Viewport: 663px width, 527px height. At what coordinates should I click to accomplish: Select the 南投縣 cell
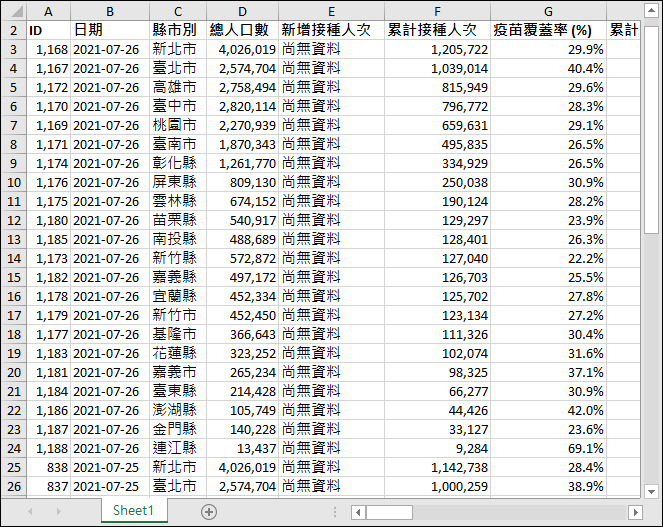[178, 239]
